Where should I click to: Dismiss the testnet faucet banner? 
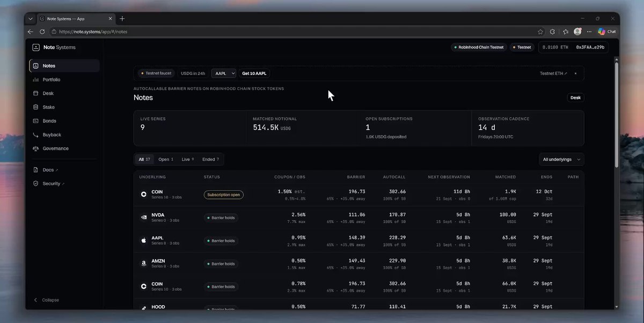[x=575, y=73]
